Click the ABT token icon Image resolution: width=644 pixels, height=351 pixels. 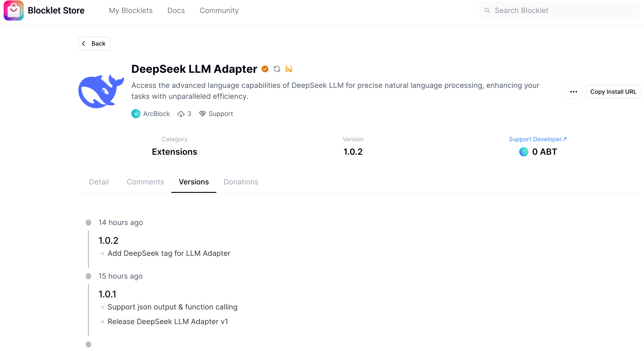point(524,152)
